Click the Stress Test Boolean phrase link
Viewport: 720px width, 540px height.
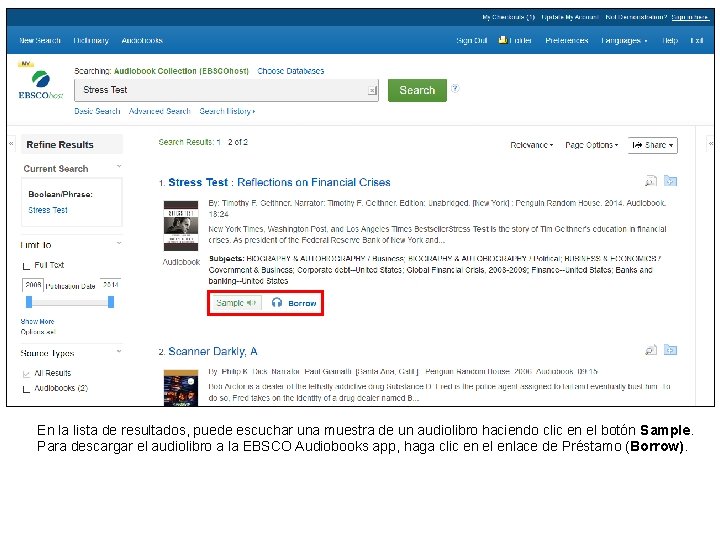[48, 210]
